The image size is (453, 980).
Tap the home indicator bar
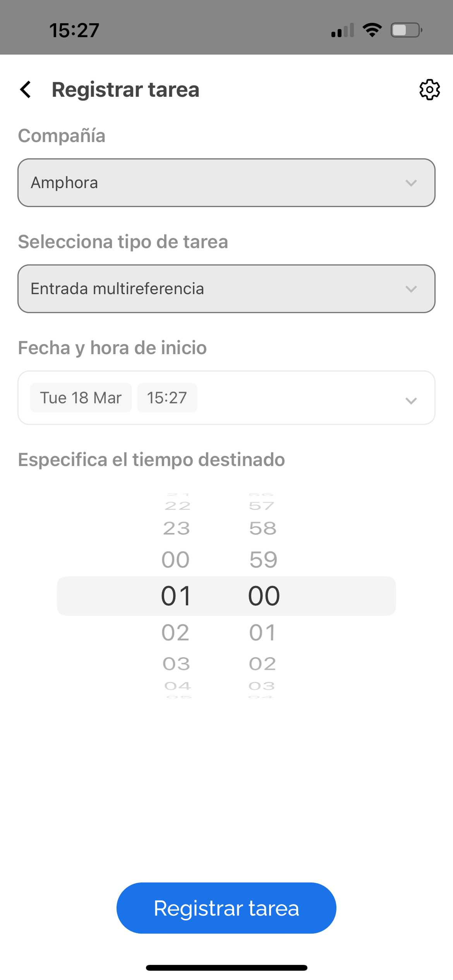[x=226, y=968]
